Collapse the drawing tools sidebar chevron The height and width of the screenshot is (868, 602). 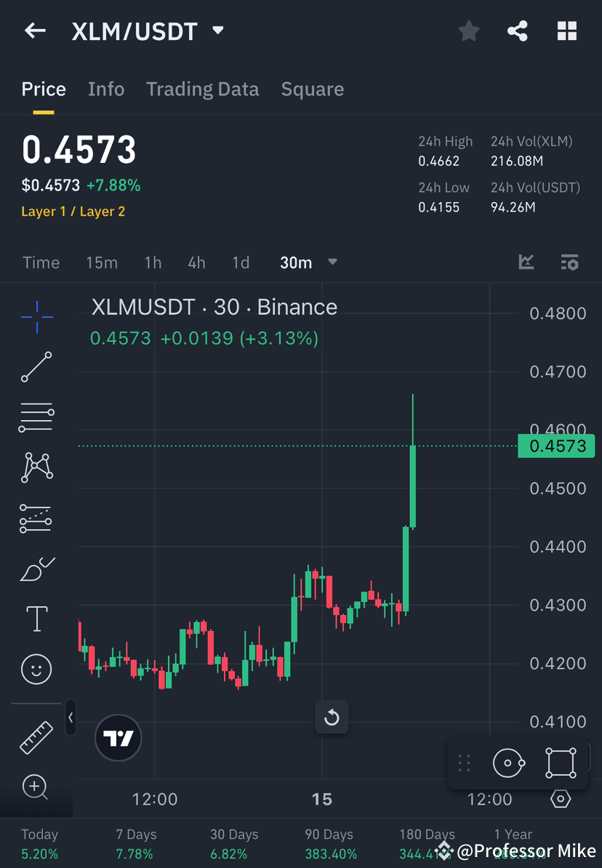point(71,718)
